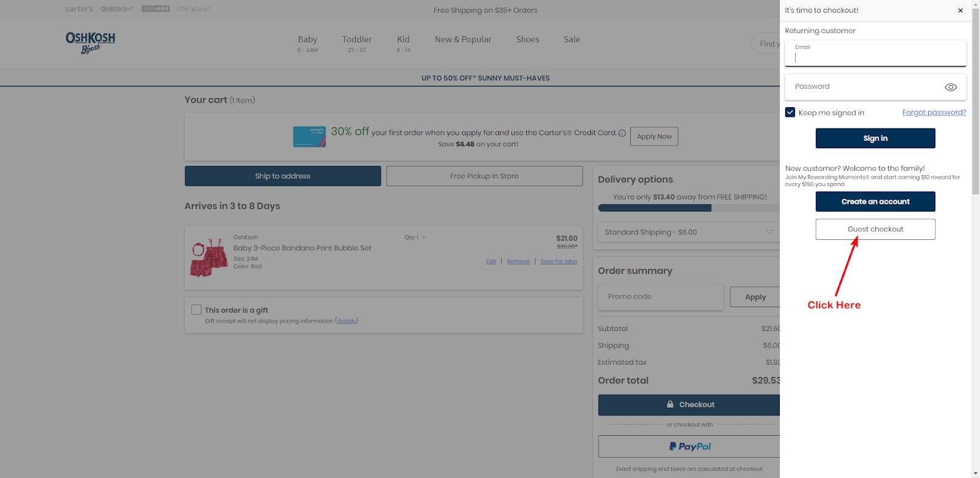The height and width of the screenshot is (478, 980).
Task: Click the OshKosh B'gosh logo
Action: click(x=90, y=42)
